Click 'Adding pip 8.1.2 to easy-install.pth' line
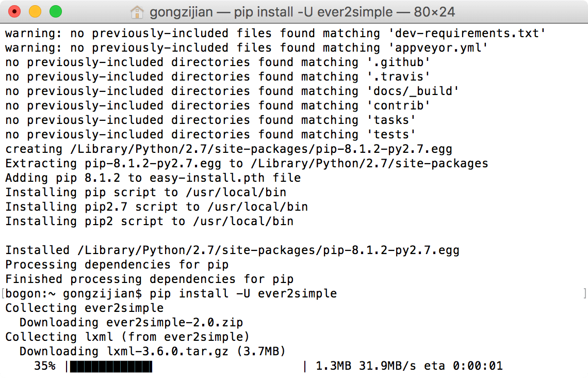588x378 pixels. (153, 178)
